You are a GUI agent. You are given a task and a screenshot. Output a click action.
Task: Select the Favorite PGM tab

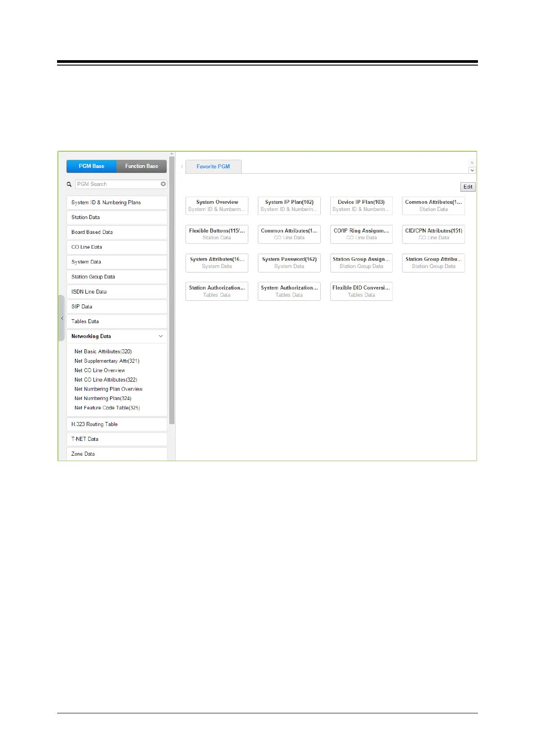point(213,167)
